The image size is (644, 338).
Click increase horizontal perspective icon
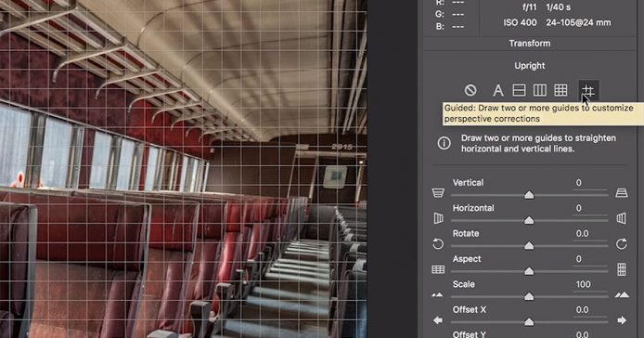pos(622,218)
